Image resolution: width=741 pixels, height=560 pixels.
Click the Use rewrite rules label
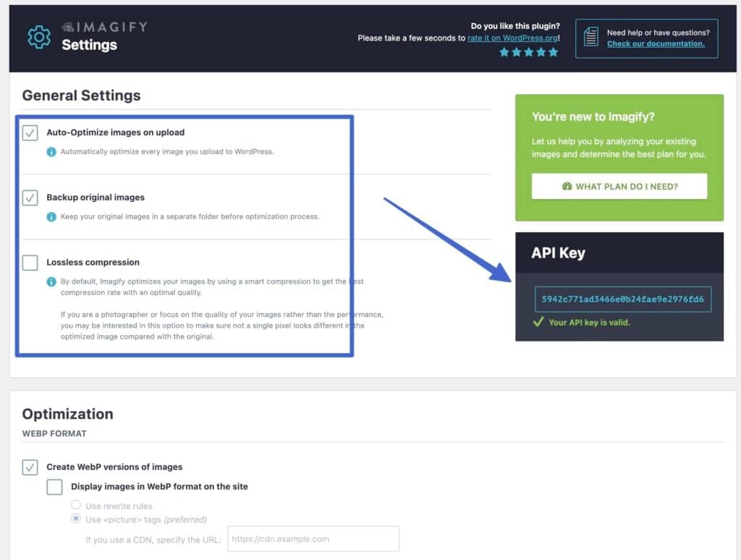[x=119, y=506]
